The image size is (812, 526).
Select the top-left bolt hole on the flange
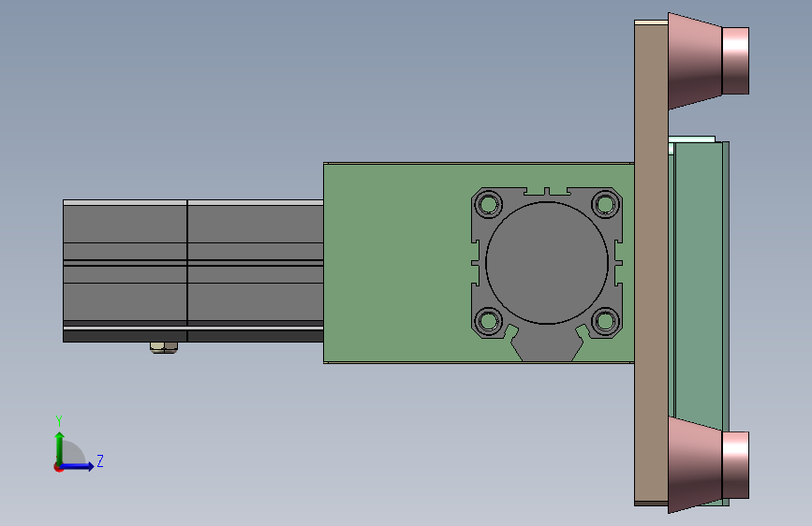coord(488,204)
